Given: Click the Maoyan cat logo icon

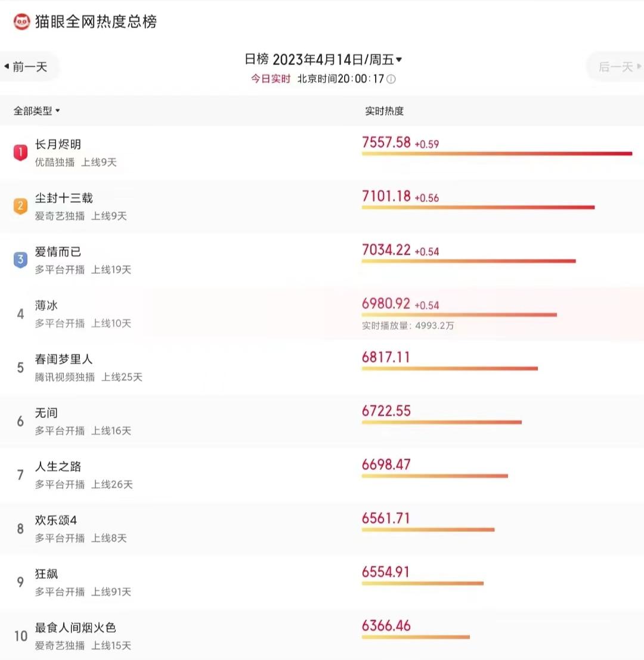Looking at the screenshot, I should click(x=21, y=21).
